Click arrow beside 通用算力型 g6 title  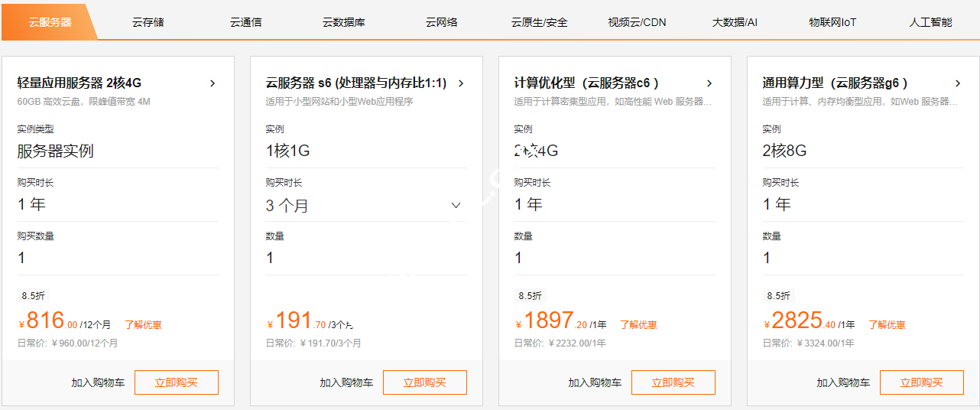tap(958, 83)
